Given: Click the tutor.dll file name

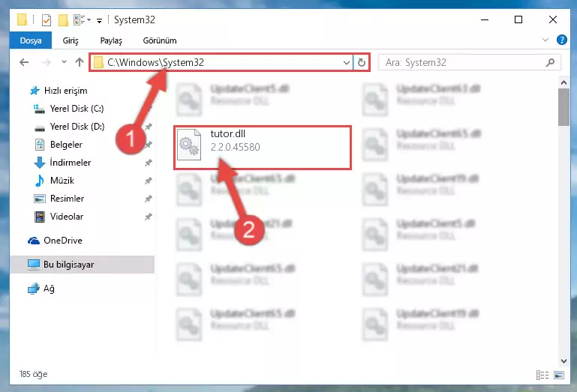Looking at the screenshot, I should point(228,134).
